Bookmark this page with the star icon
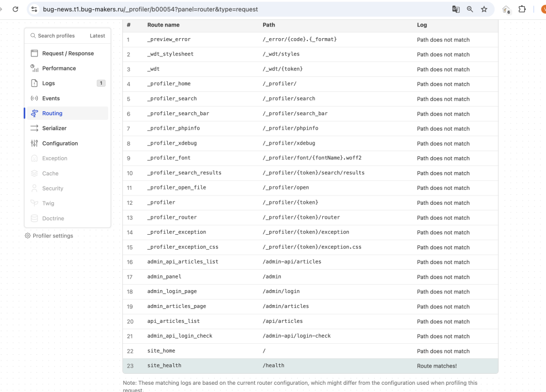546x392 pixels. point(484,9)
